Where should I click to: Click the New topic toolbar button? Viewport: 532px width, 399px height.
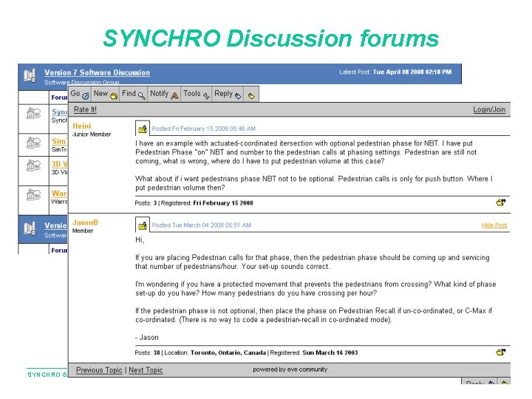click(106, 94)
